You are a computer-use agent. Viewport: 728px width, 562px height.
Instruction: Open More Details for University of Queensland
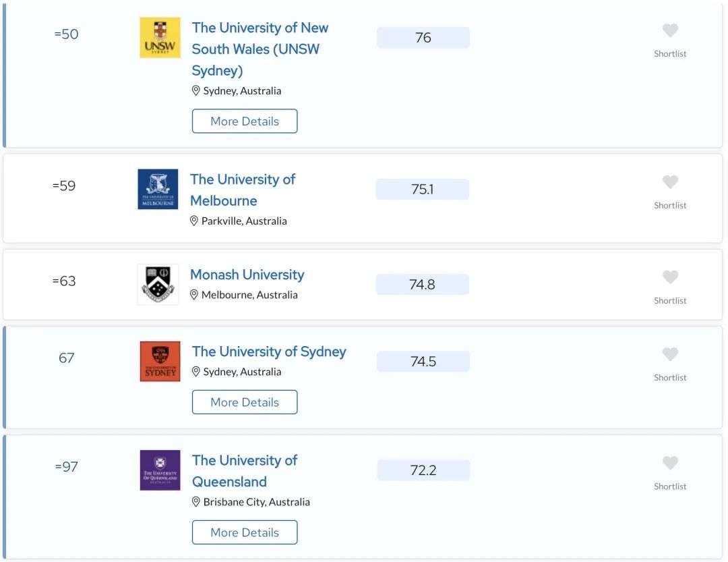245,532
